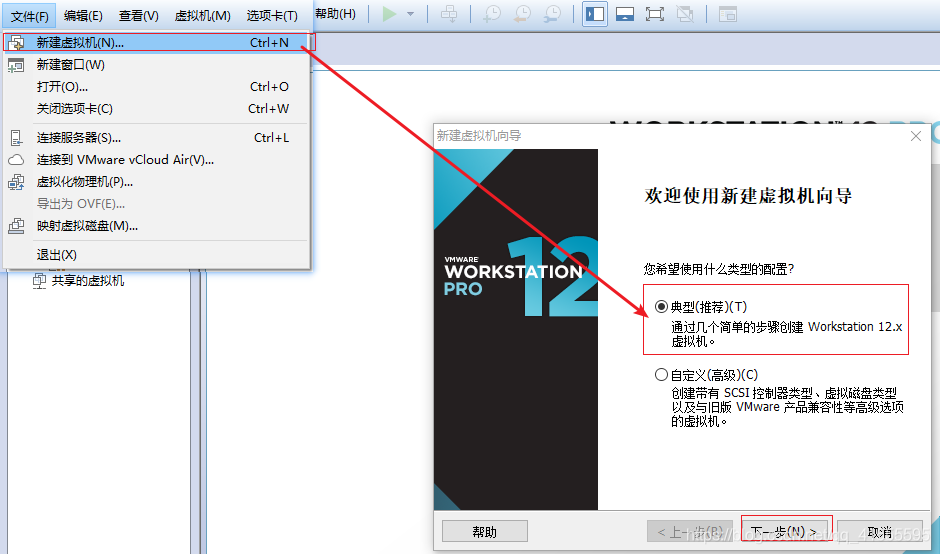Select 打开(O)... in the File menu
The height and width of the screenshot is (554, 940).
click(x=157, y=87)
